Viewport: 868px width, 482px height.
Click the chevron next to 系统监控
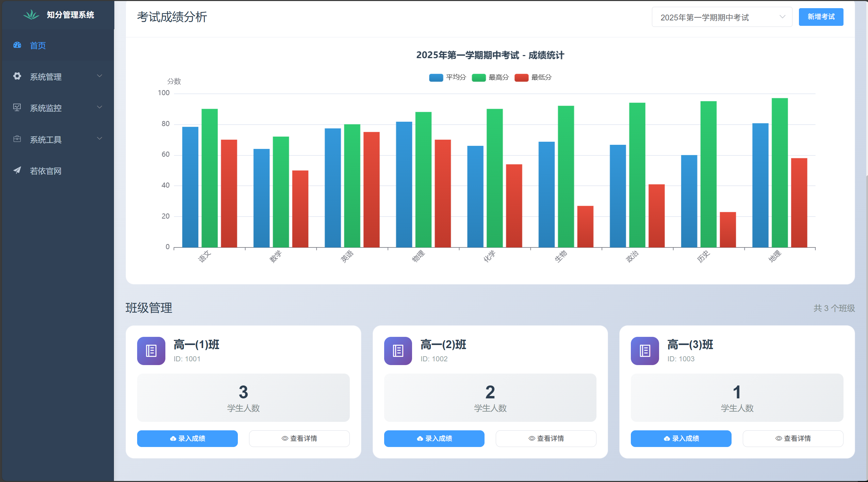tap(100, 107)
